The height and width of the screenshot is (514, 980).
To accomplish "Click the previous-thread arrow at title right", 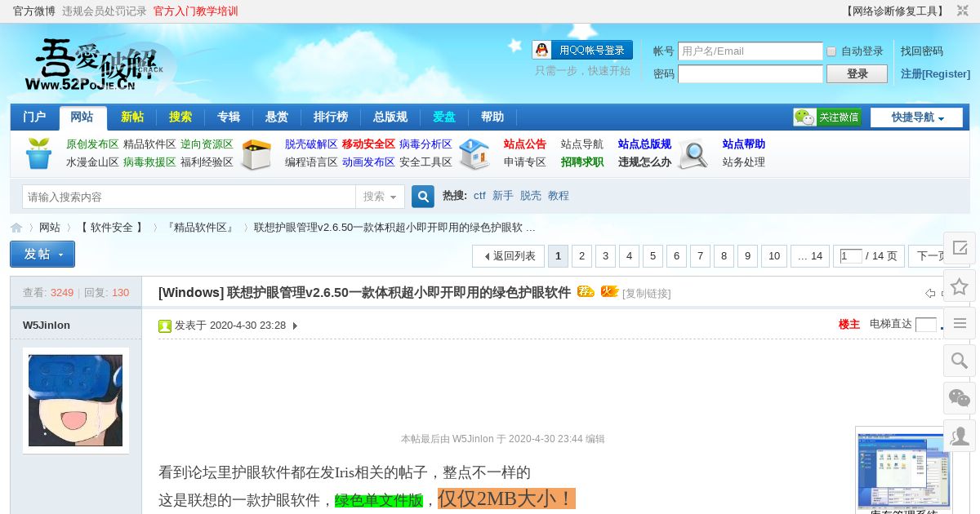I will click(930, 293).
